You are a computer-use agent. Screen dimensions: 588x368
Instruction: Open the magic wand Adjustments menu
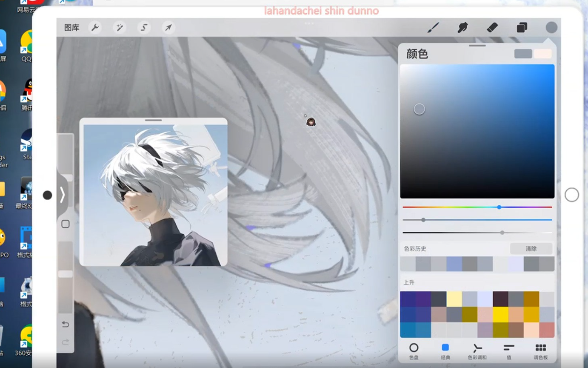coord(120,28)
